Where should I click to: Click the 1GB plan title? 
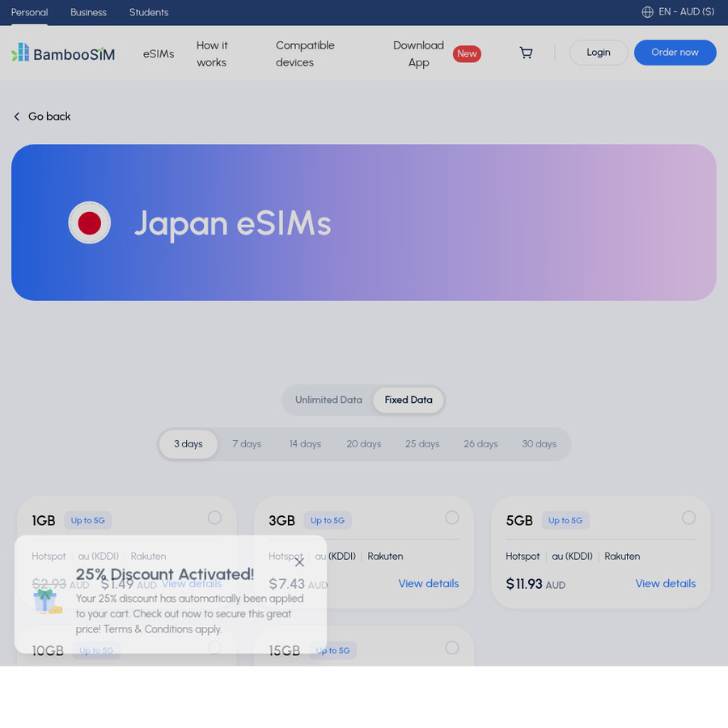[44, 520]
